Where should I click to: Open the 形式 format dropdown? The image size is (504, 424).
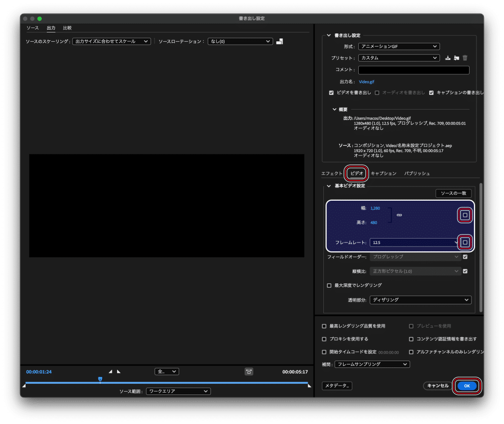pyautogui.click(x=398, y=46)
